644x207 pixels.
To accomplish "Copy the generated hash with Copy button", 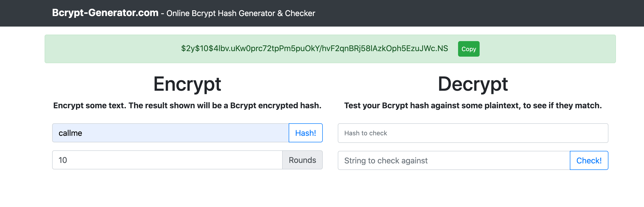I will [x=469, y=49].
